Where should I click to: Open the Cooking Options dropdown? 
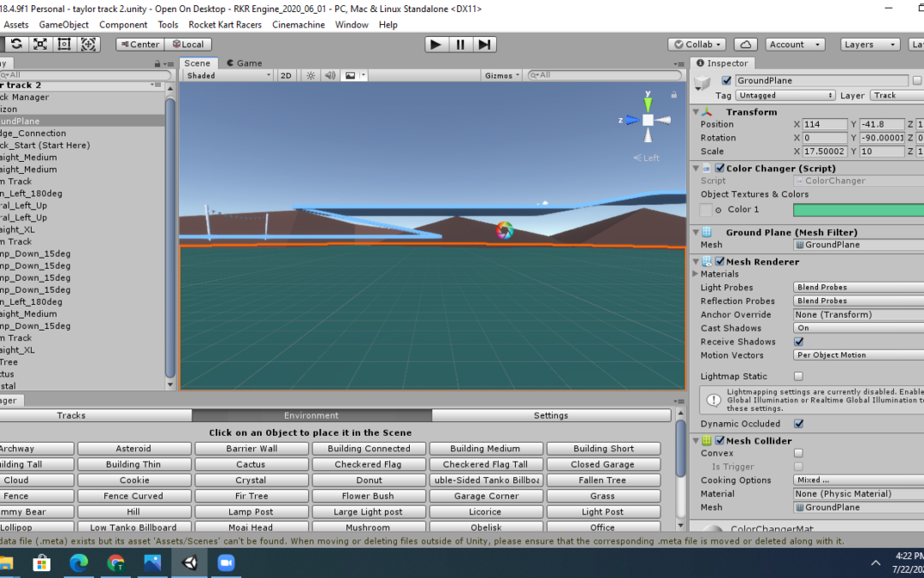(859, 480)
